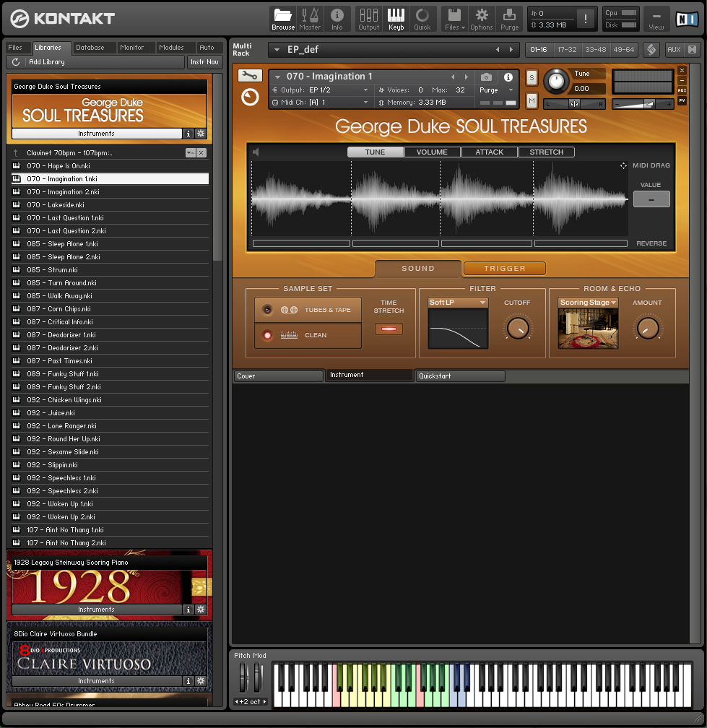The width and height of the screenshot is (707, 728).
Task: Open Instruments for 1928 Legacy Steinway
Action: [x=97, y=610]
